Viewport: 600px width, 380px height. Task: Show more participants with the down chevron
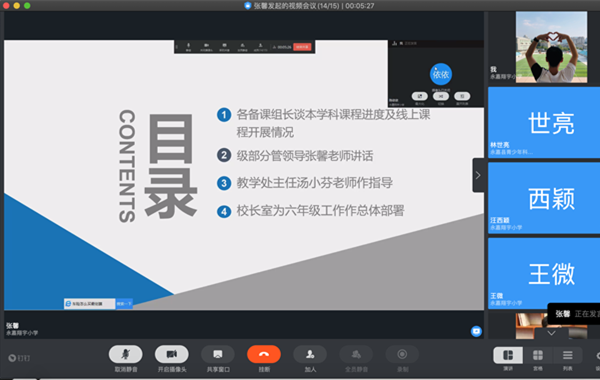551,333
